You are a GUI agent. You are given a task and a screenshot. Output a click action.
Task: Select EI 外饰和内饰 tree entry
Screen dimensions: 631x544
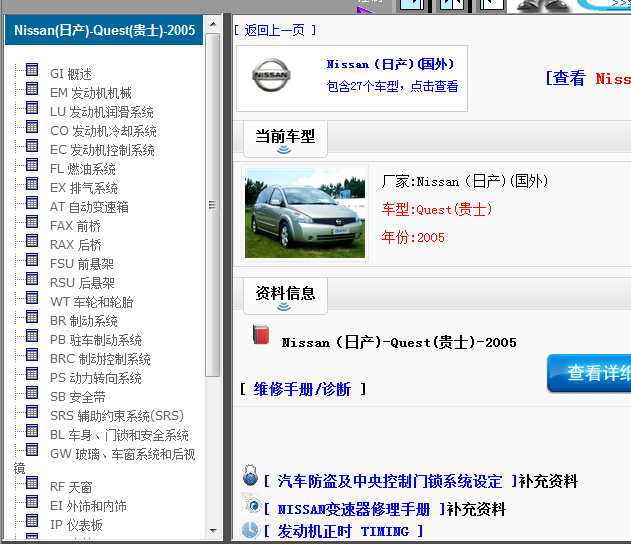(x=88, y=506)
